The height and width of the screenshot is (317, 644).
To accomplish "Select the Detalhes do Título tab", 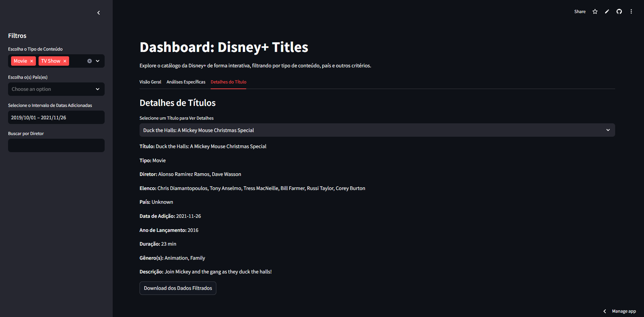I will click(228, 82).
